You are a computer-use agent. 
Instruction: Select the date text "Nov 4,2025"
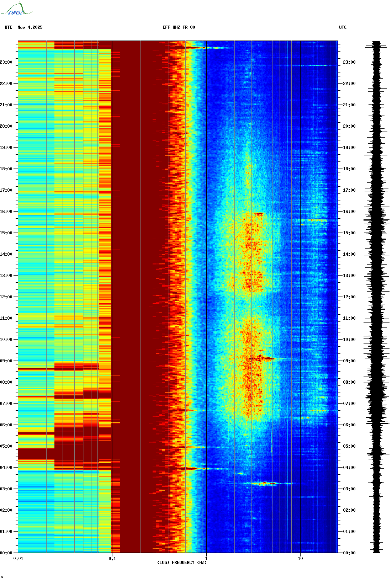(x=30, y=27)
